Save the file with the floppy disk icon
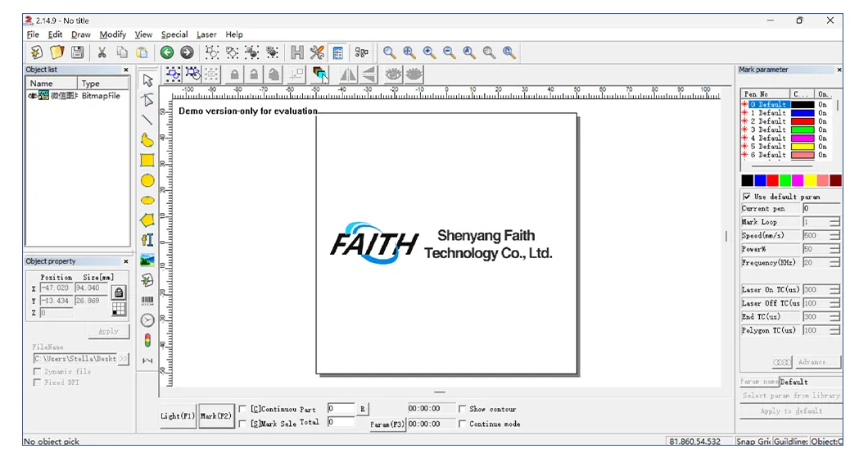 coord(78,52)
